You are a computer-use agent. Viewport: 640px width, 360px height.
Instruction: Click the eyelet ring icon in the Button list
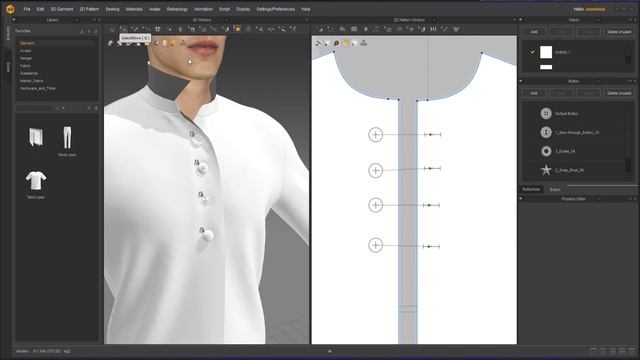click(x=546, y=151)
